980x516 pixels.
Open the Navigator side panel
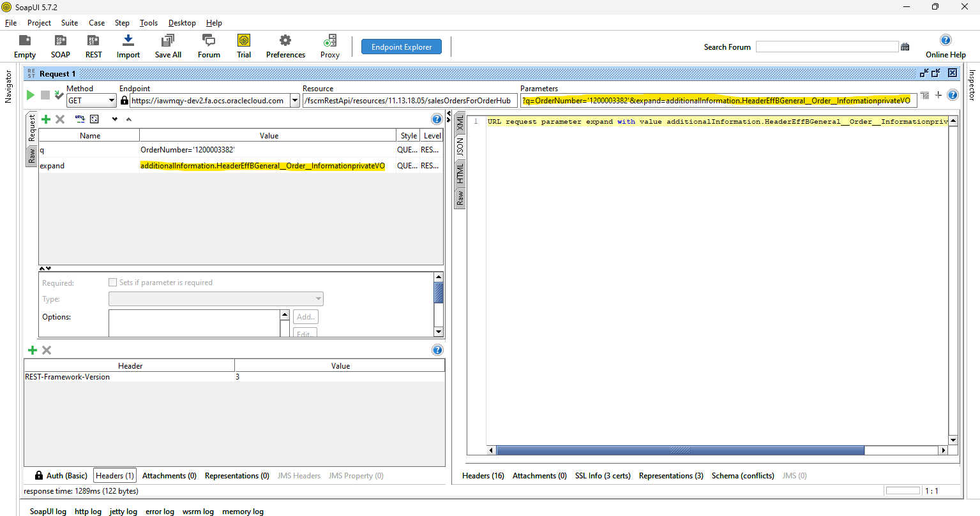pyautogui.click(x=8, y=87)
